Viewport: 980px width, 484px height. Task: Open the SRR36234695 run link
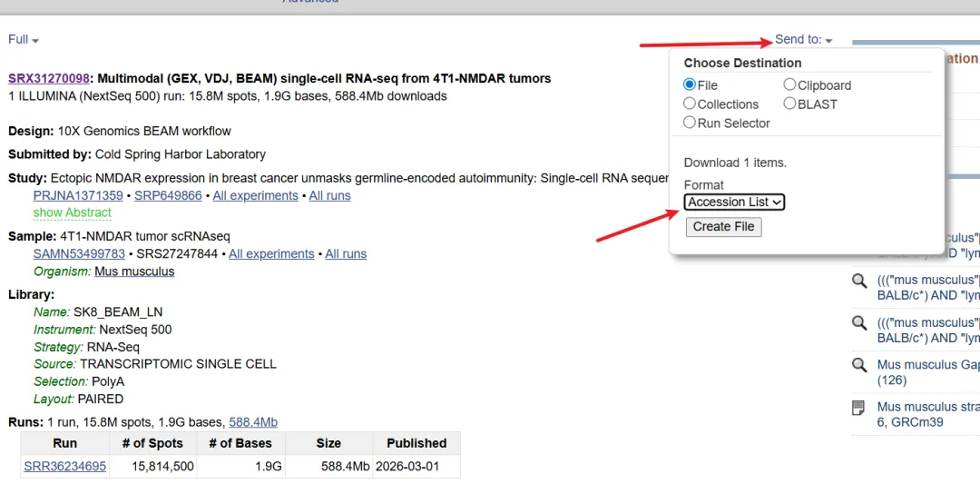click(65, 467)
